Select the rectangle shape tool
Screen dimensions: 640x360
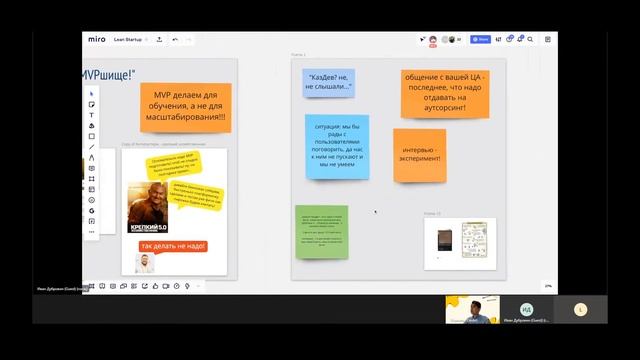tap(91, 136)
